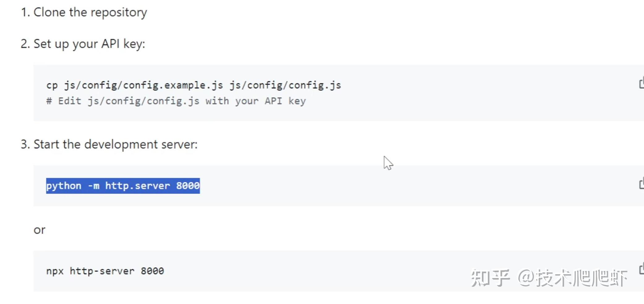
Task: Click the 知乎 @技术爬爬虾 watermark
Action: 549,278
